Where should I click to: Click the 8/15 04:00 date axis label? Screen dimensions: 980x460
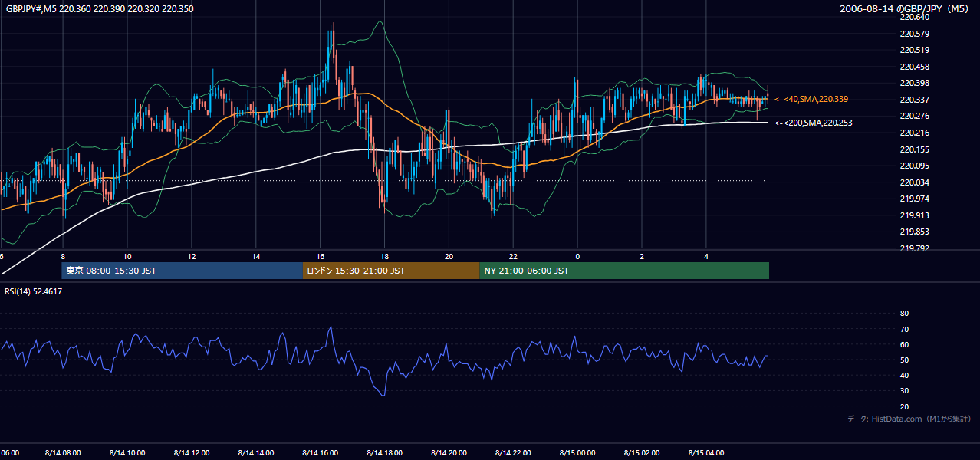tap(706, 453)
